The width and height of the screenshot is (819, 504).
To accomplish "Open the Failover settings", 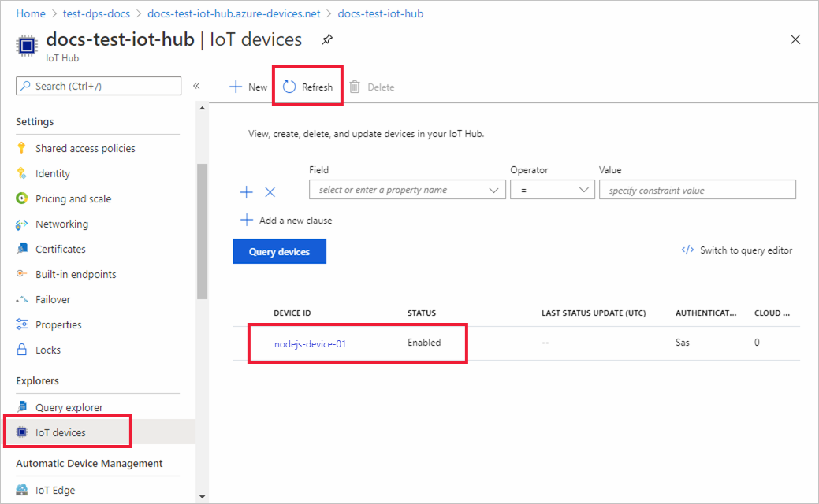I will tap(55, 299).
